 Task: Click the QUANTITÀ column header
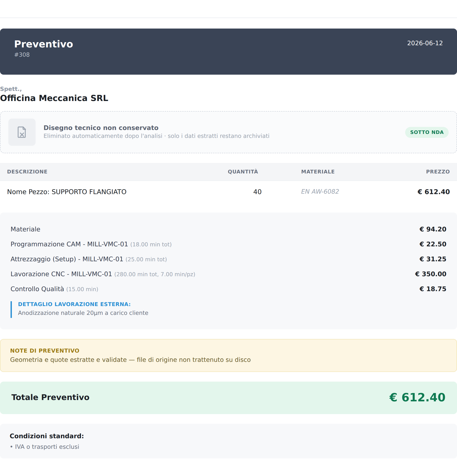pyautogui.click(x=243, y=172)
